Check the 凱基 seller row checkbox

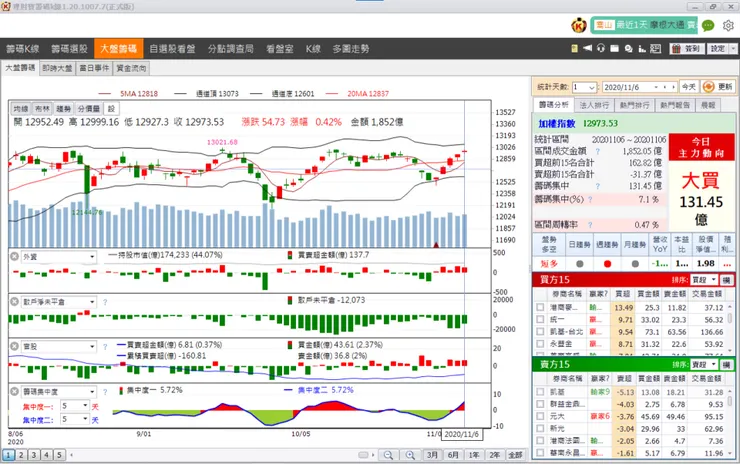[x=540, y=392]
